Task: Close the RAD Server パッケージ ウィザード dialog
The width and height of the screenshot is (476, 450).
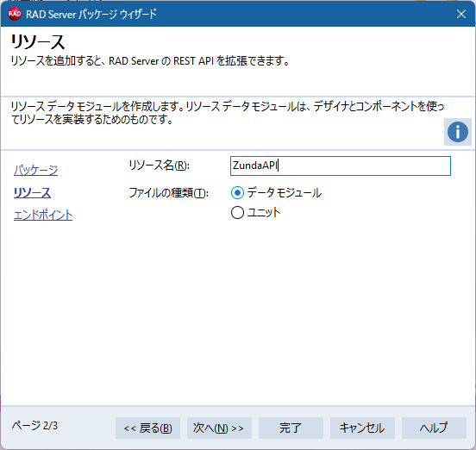Action: click(x=461, y=14)
